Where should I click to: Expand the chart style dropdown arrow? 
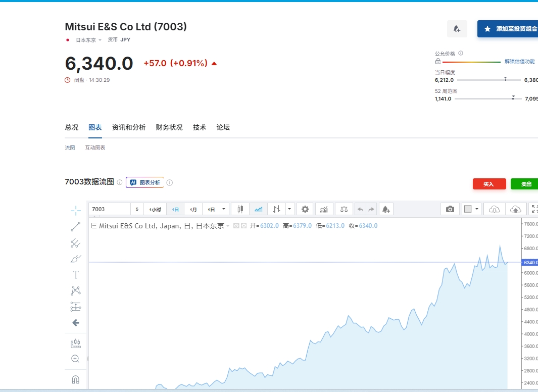point(289,209)
